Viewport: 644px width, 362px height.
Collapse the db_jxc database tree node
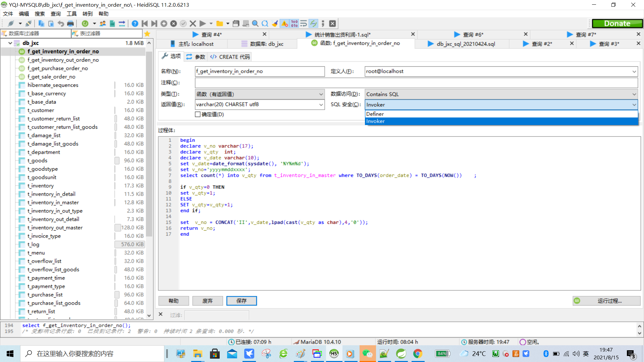[x=10, y=43]
